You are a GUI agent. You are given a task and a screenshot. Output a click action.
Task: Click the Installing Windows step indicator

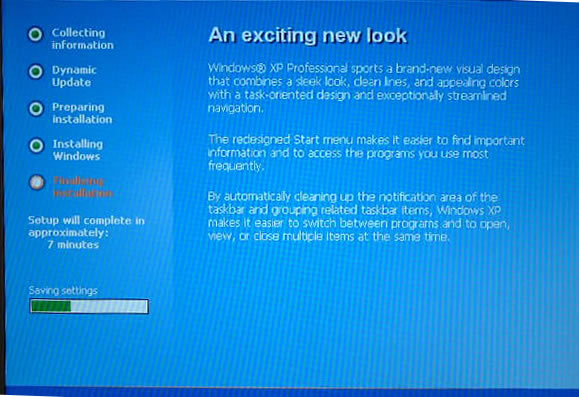(37, 146)
